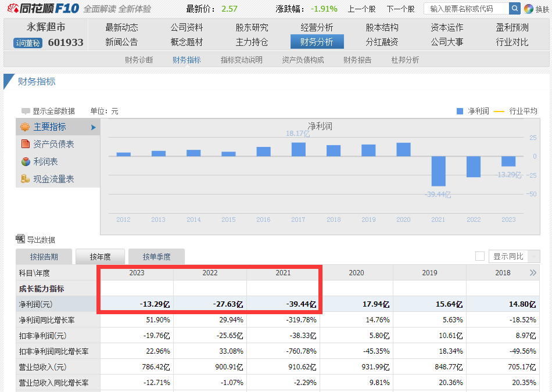
Task: Click the 2017 net profit bar
Action: (x=299, y=150)
